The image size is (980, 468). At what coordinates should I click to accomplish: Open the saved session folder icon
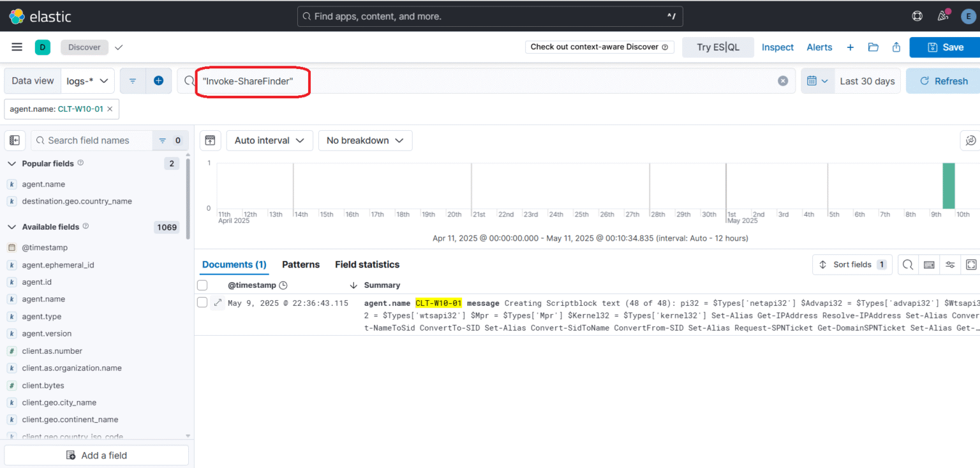(873, 47)
